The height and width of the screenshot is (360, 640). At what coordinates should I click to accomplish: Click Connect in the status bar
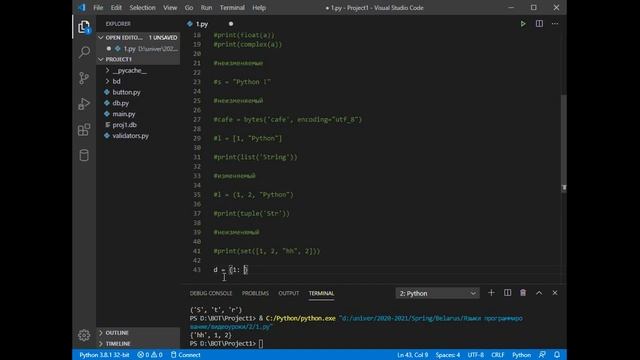click(185, 355)
